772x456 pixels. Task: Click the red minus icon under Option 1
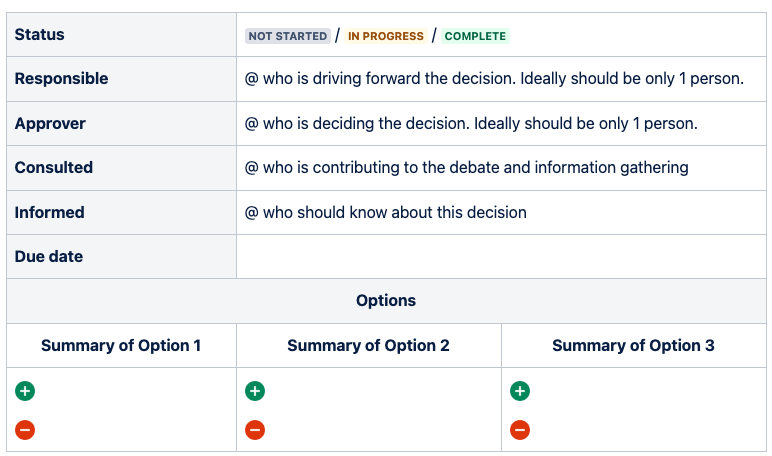pos(25,430)
